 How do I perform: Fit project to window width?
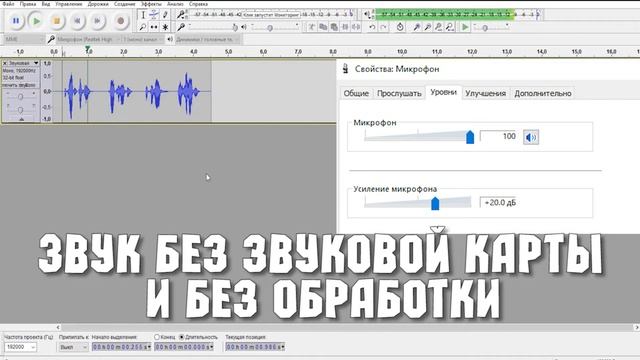click(x=449, y=27)
